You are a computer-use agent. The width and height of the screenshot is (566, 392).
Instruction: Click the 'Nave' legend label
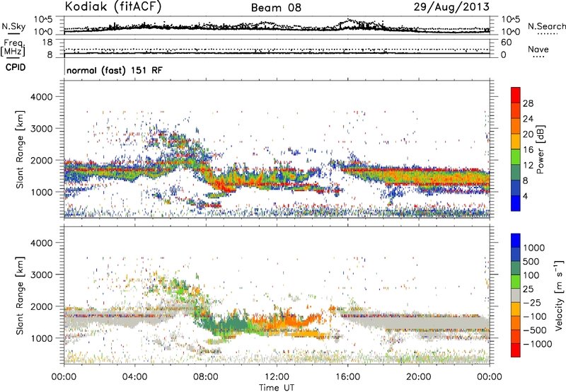tap(538, 50)
